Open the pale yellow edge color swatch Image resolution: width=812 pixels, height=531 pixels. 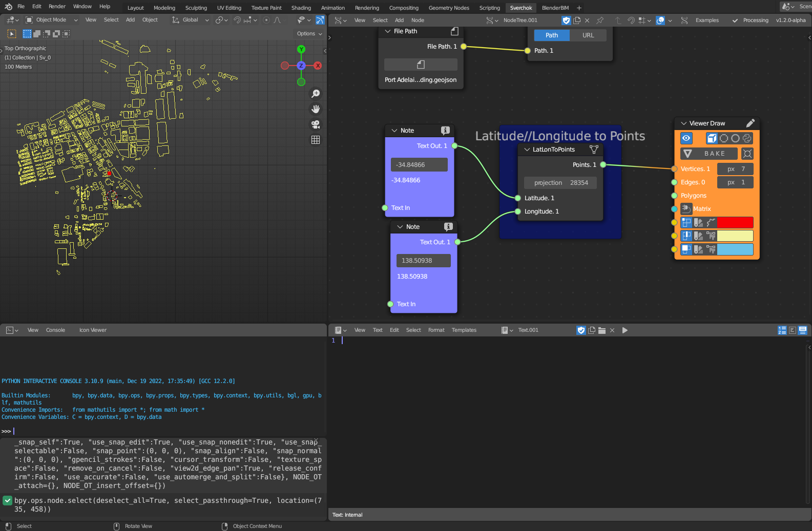click(735, 236)
